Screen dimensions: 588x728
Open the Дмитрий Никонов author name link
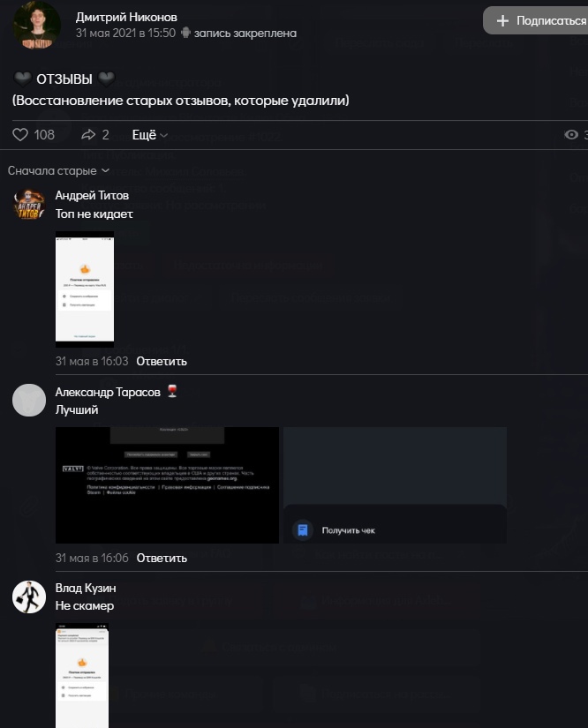[x=126, y=17]
